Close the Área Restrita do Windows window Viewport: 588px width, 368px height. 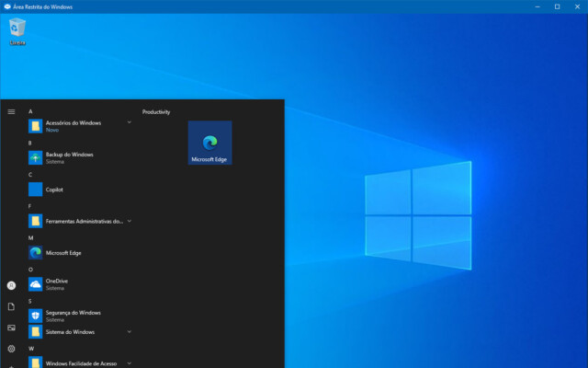point(578,6)
